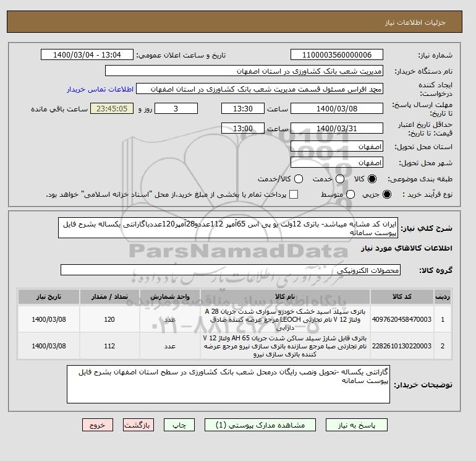This screenshot has height=461, width=476.
Task: Click the پاسخ به نیاز button
Action: point(357,425)
